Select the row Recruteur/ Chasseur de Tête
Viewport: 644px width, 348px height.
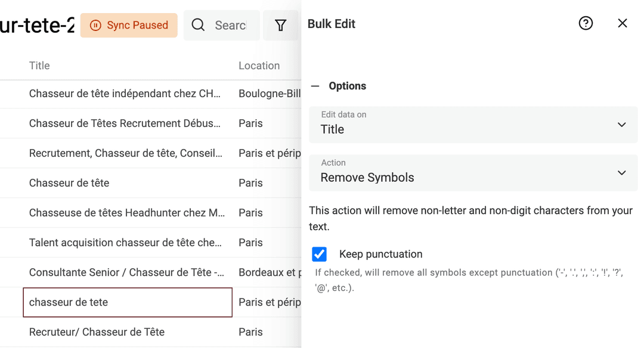97,332
